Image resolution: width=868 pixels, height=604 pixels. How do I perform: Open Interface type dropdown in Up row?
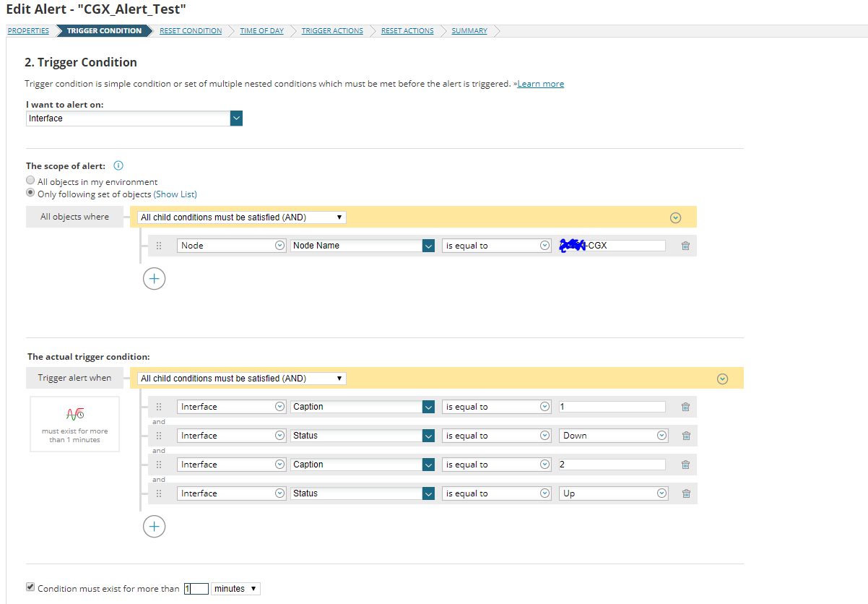coord(232,493)
